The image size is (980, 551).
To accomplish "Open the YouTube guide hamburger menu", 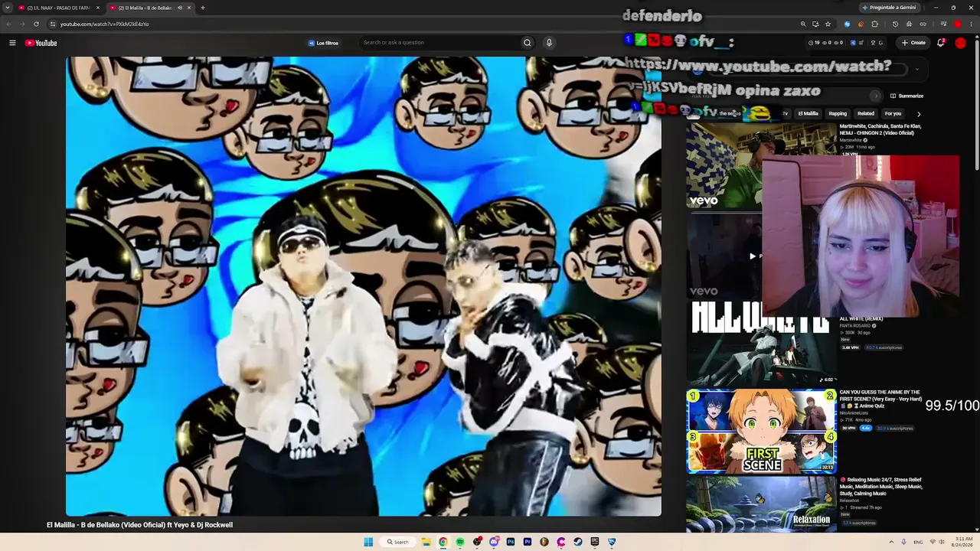I will coord(12,43).
